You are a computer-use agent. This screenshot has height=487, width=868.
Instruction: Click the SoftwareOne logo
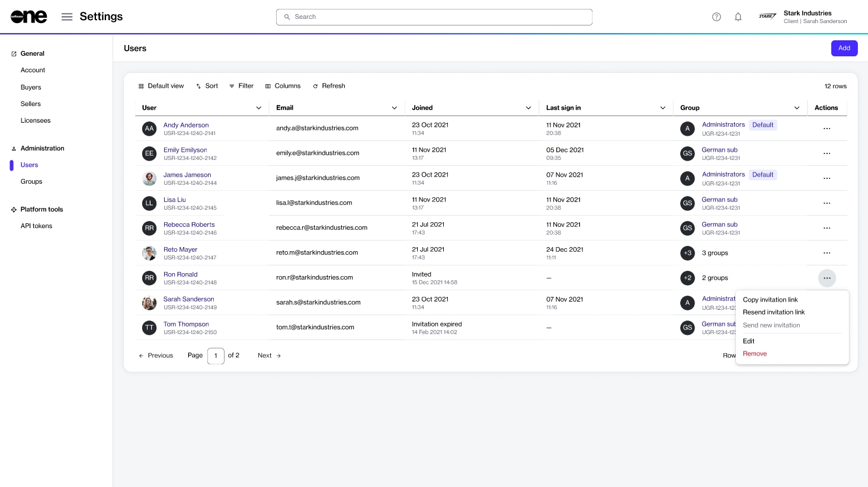point(28,17)
